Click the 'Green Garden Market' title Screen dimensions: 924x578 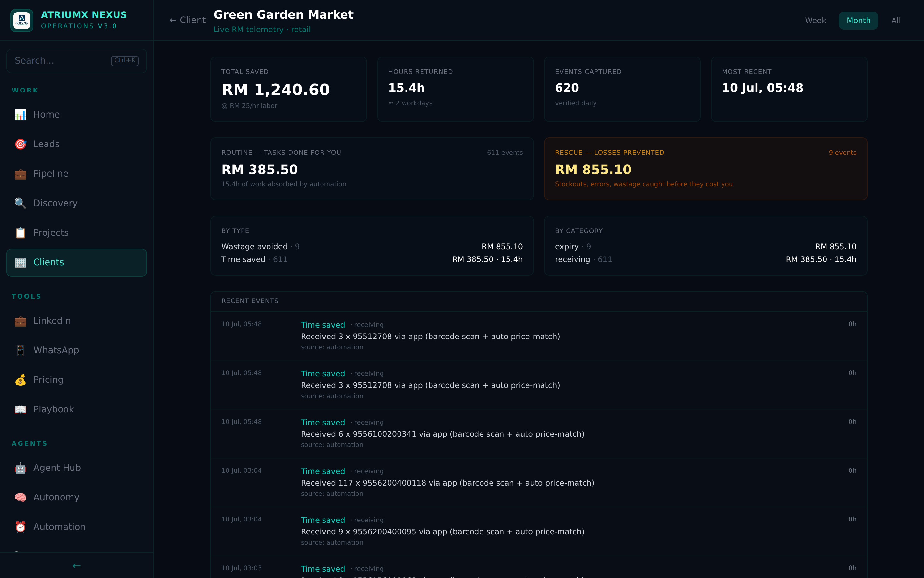[x=283, y=14]
